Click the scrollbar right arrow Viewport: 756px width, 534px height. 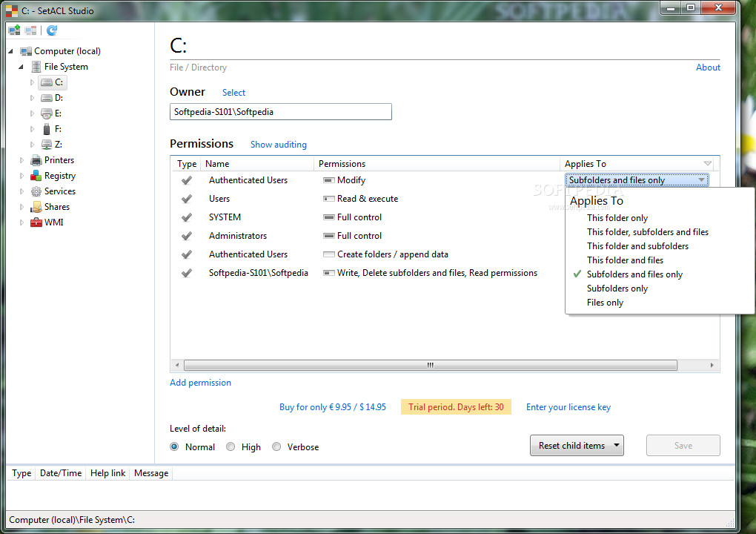point(712,365)
